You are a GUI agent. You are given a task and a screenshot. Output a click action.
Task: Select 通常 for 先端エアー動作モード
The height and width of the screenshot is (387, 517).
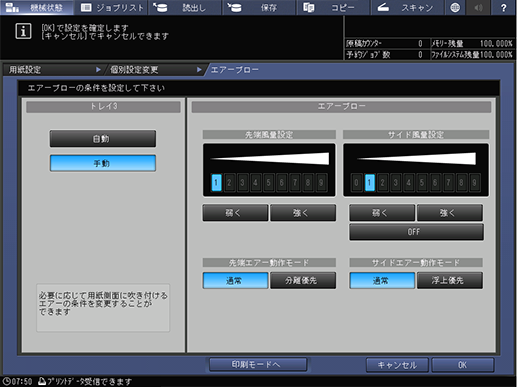click(x=235, y=280)
